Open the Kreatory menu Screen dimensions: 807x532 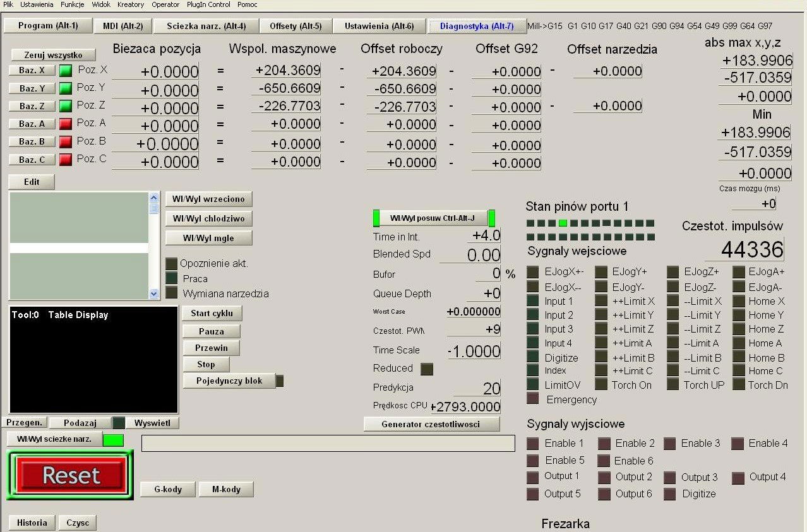[131, 4]
